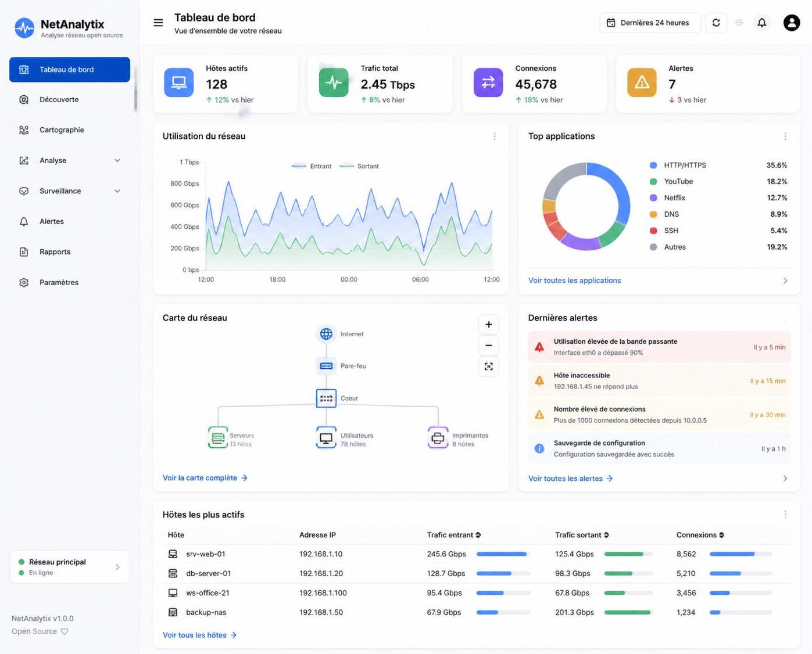Open notifications bell in header

coord(762,23)
